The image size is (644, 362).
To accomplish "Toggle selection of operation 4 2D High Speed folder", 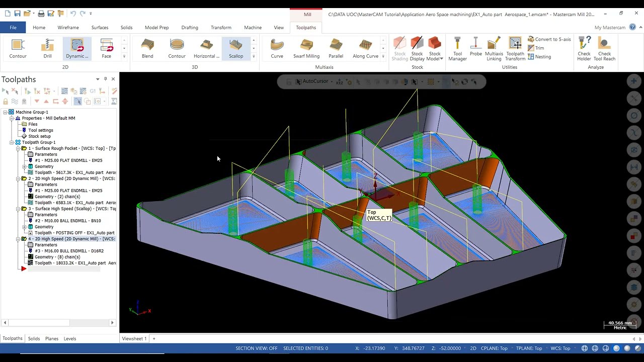I will click(x=24, y=239).
